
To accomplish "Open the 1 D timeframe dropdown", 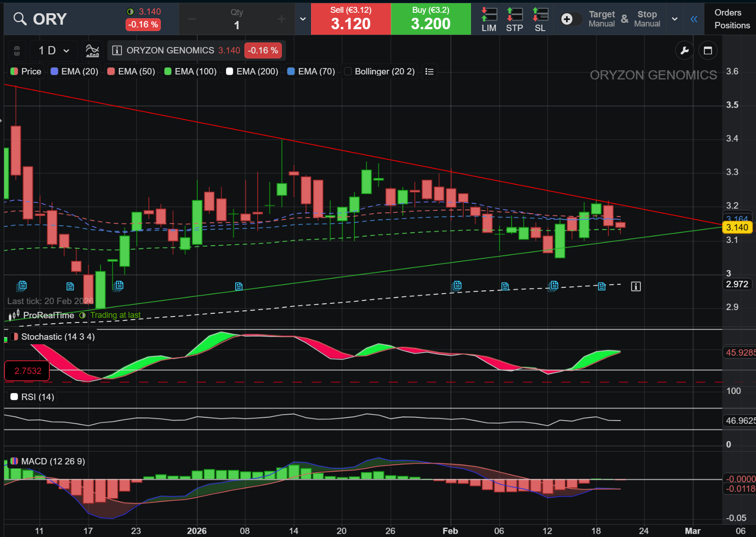I will tap(54, 51).
